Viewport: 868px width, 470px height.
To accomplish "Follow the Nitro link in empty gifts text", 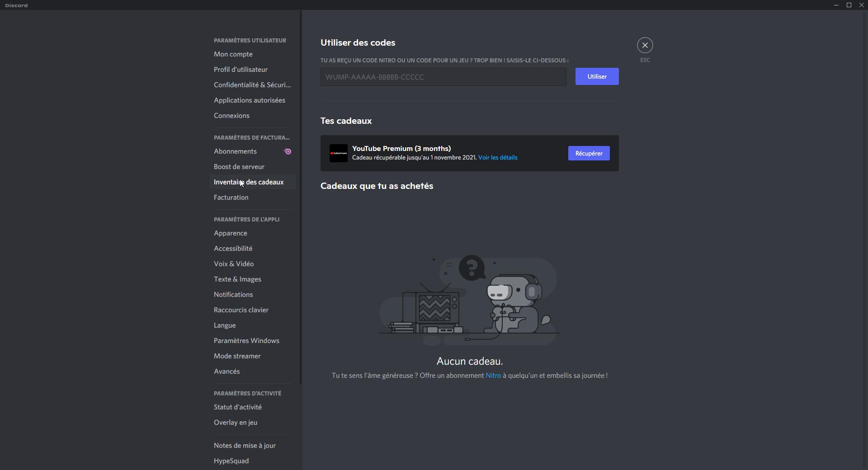I will (493, 376).
